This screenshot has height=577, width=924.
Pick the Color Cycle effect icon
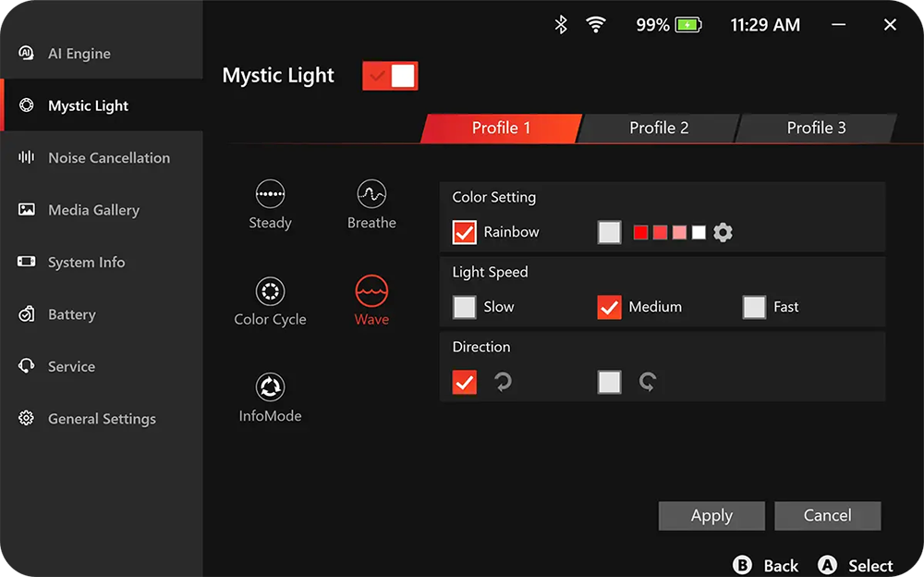click(x=270, y=291)
